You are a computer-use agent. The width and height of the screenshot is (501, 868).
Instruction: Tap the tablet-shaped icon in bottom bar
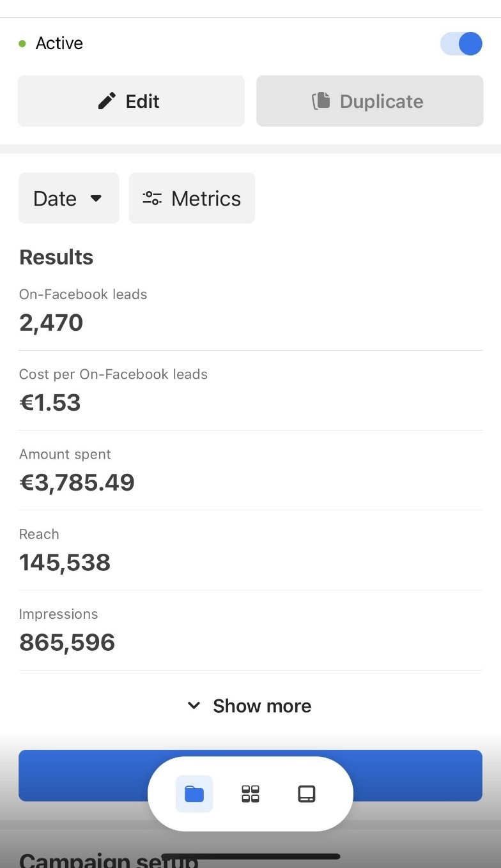click(307, 794)
